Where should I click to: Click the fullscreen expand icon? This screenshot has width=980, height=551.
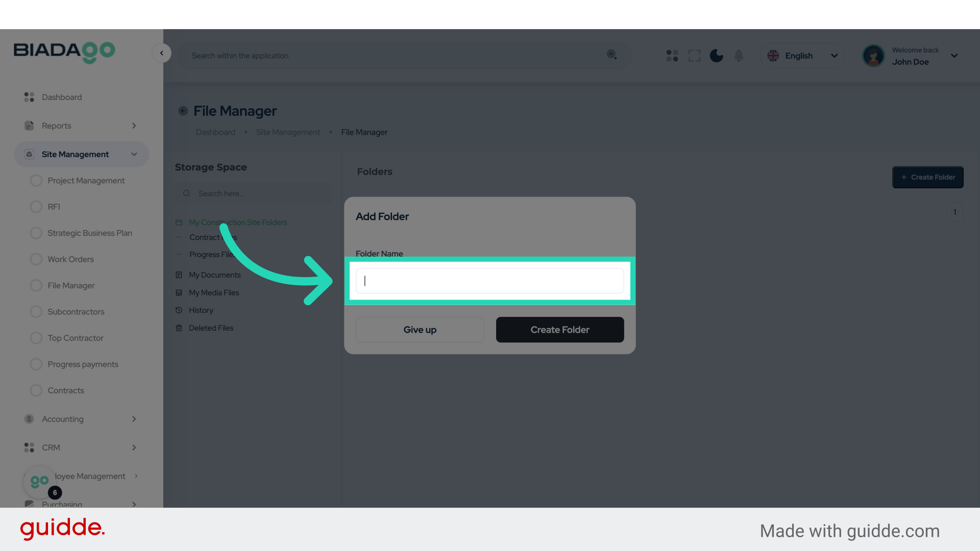click(x=694, y=56)
